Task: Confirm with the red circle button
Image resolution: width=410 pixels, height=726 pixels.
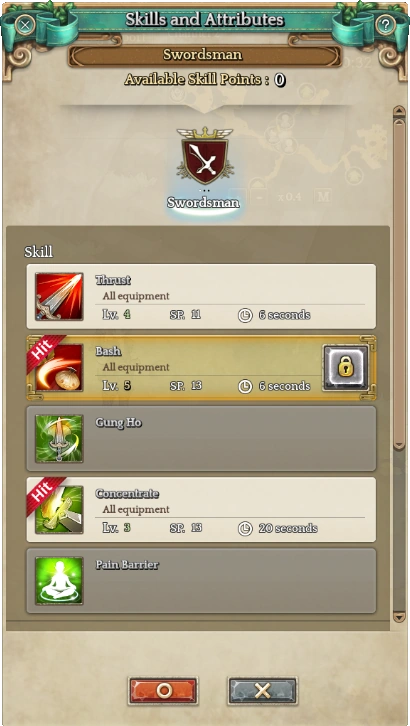Action: coord(163,691)
